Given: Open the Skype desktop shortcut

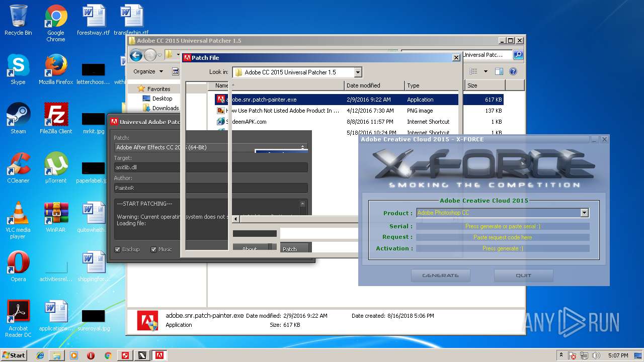Looking at the screenshot, I should click(x=18, y=69).
